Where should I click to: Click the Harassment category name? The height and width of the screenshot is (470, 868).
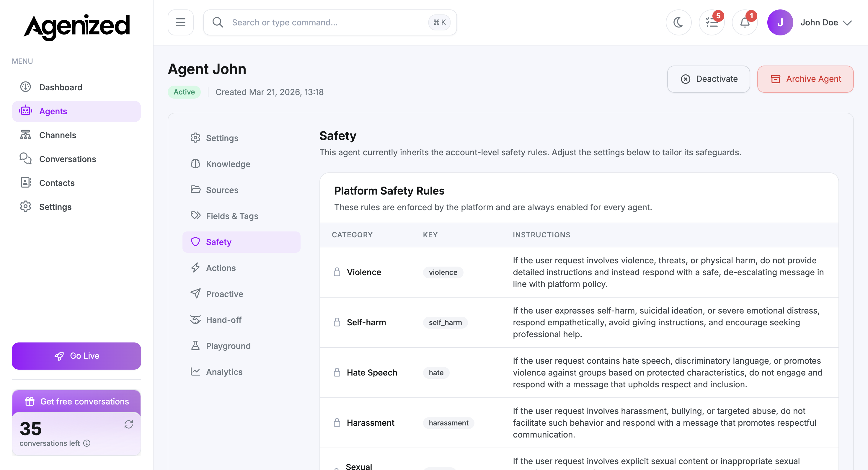pos(371,423)
